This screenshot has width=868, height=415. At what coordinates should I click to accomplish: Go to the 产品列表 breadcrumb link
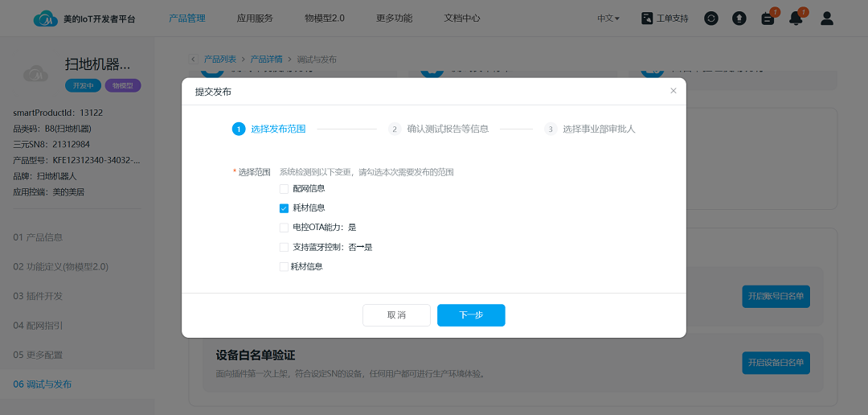coord(219,59)
